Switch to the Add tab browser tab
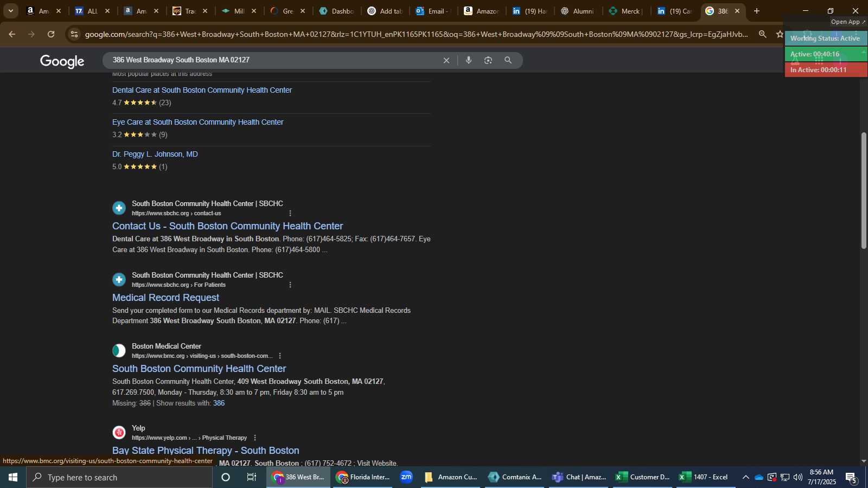 385,11
